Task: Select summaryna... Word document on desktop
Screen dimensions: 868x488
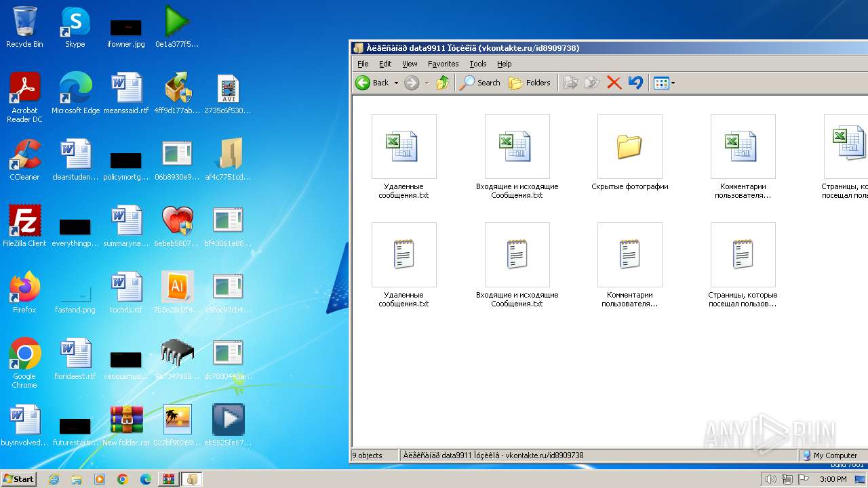Action: (x=126, y=226)
